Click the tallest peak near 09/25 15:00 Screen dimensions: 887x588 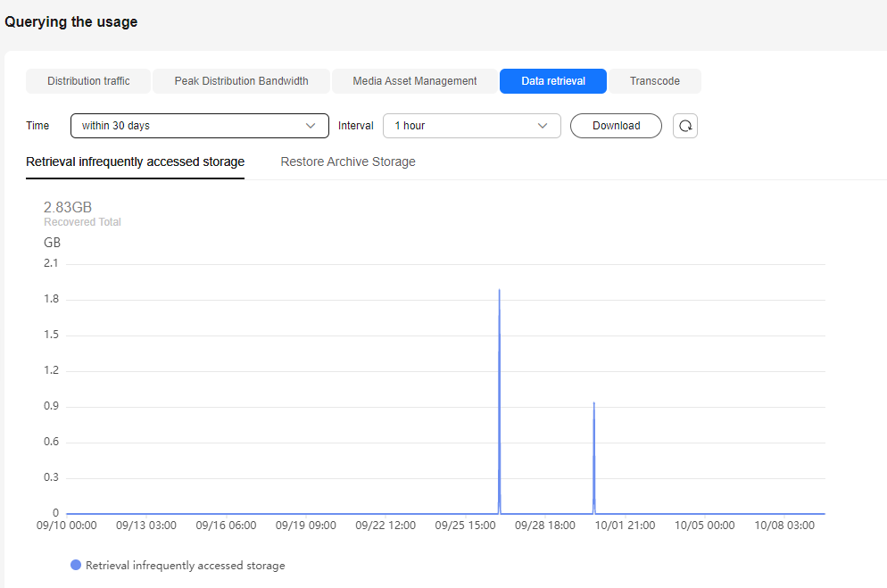click(x=499, y=290)
